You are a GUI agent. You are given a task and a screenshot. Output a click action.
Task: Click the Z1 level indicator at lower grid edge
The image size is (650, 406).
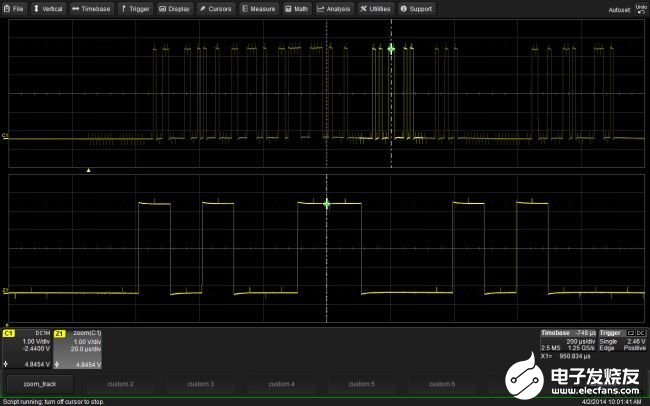pyautogui.click(x=5, y=290)
